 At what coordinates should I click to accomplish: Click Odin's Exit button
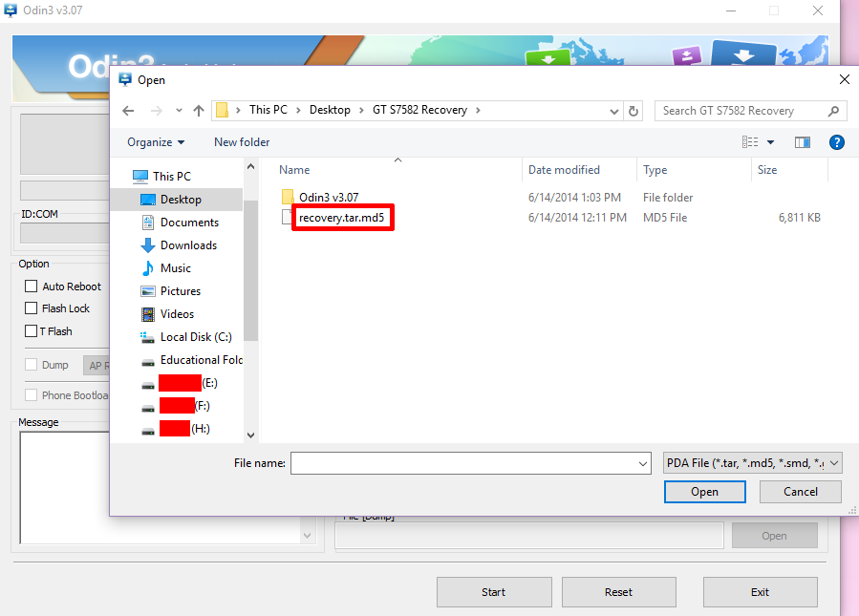pos(760,592)
